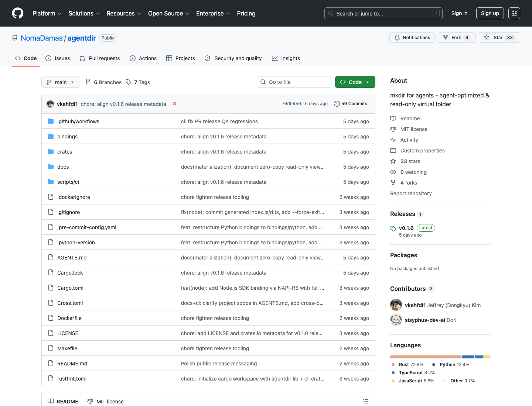Click the pulse icon next to Activity
This screenshot has width=532, height=406.
[393, 140]
